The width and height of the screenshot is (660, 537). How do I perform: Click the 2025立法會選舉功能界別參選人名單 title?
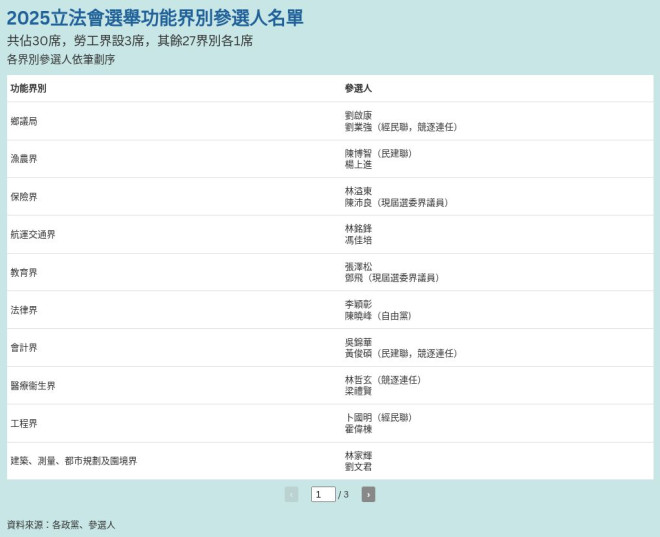click(x=155, y=18)
